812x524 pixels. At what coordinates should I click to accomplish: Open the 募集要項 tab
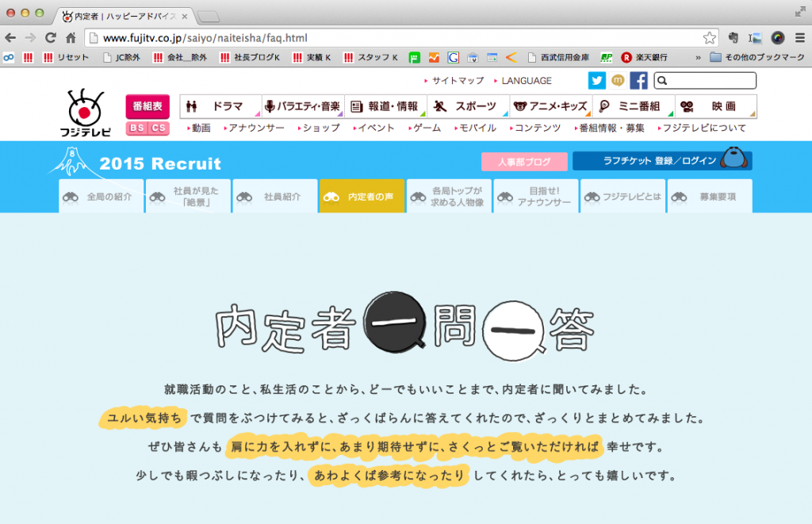[710, 197]
